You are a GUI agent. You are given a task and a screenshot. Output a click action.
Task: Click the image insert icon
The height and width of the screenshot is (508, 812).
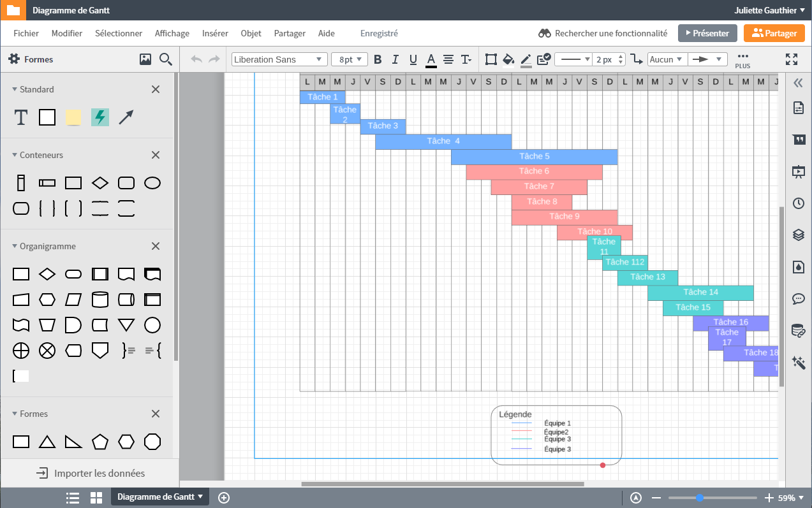[145, 59]
